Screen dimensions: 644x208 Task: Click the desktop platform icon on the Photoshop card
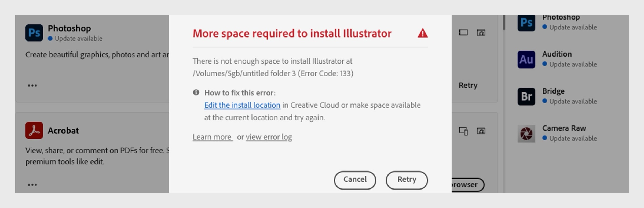(x=463, y=33)
